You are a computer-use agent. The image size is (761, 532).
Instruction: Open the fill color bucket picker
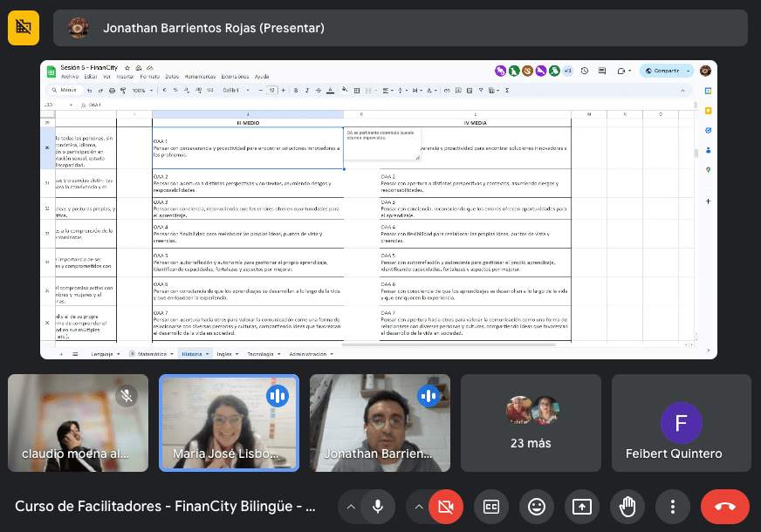pyautogui.click(x=345, y=90)
